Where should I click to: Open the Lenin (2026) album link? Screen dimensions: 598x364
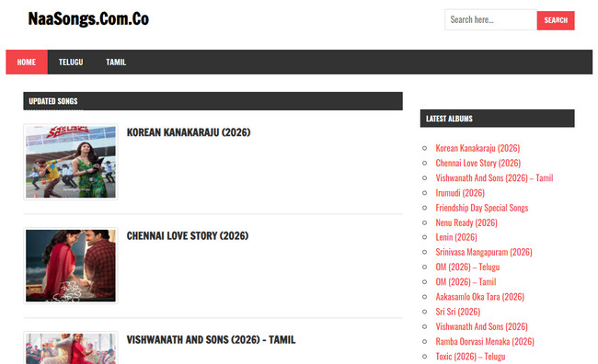pyautogui.click(x=456, y=237)
